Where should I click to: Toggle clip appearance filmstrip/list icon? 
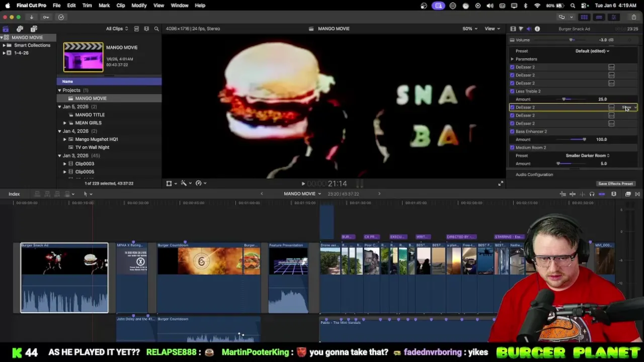click(136, 29)
